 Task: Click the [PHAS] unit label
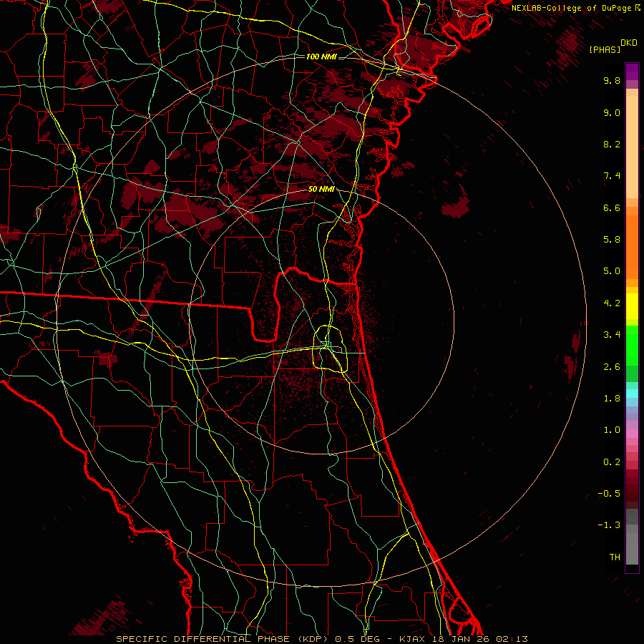605,49
